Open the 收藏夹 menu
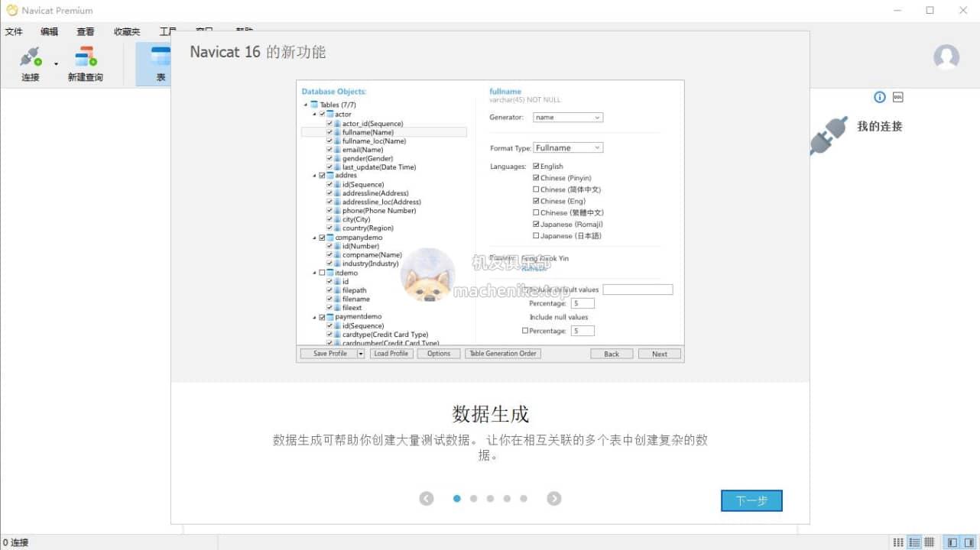This screenshot has height=550, width=980. [x=127, y=31]
